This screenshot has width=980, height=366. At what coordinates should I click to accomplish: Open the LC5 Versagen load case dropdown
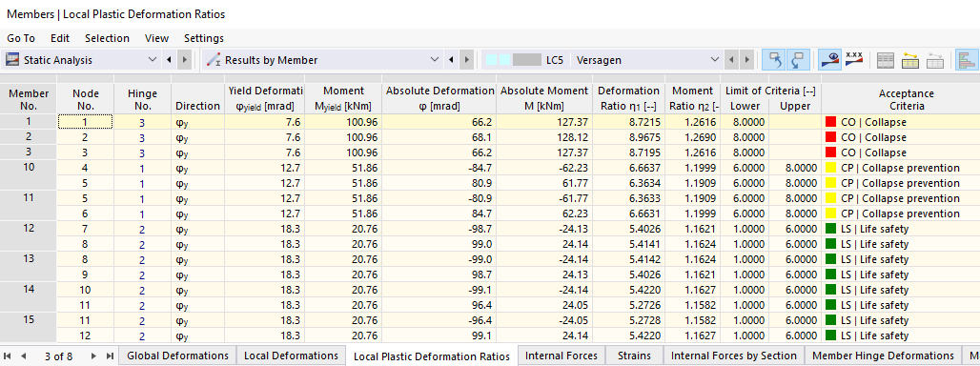click(x=715, y=60)
